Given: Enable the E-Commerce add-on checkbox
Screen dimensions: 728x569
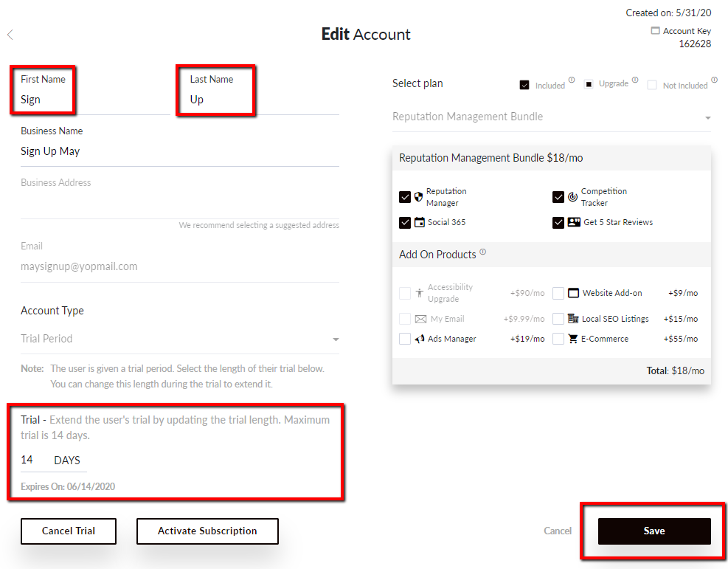Looking at the screenshot, I should [558, 339].
